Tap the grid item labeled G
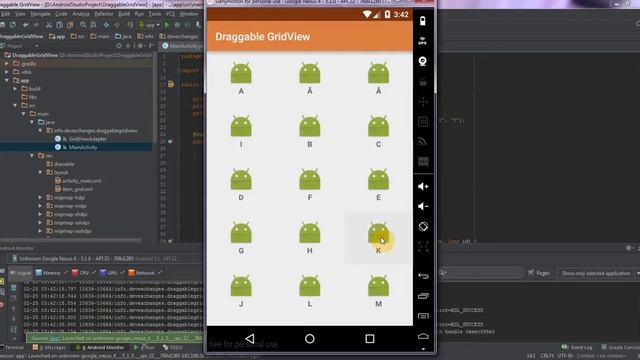 [241, 238]
